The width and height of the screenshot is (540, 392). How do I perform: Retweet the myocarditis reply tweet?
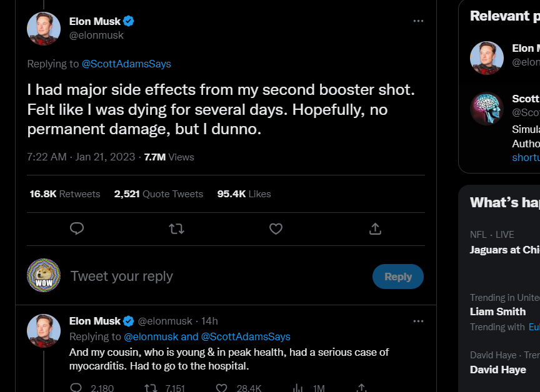coord(151,388)
